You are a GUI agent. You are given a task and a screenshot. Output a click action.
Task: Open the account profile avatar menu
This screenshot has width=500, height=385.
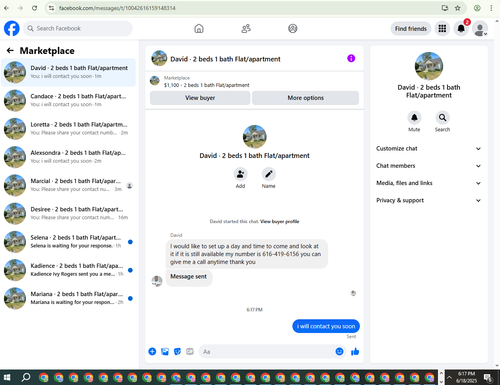point(480,29)
